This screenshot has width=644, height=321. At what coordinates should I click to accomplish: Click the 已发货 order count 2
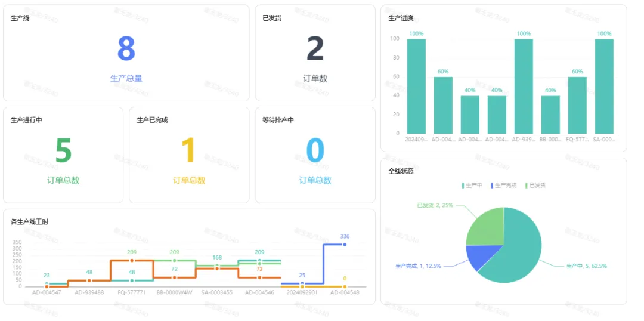tap(315, 49)
